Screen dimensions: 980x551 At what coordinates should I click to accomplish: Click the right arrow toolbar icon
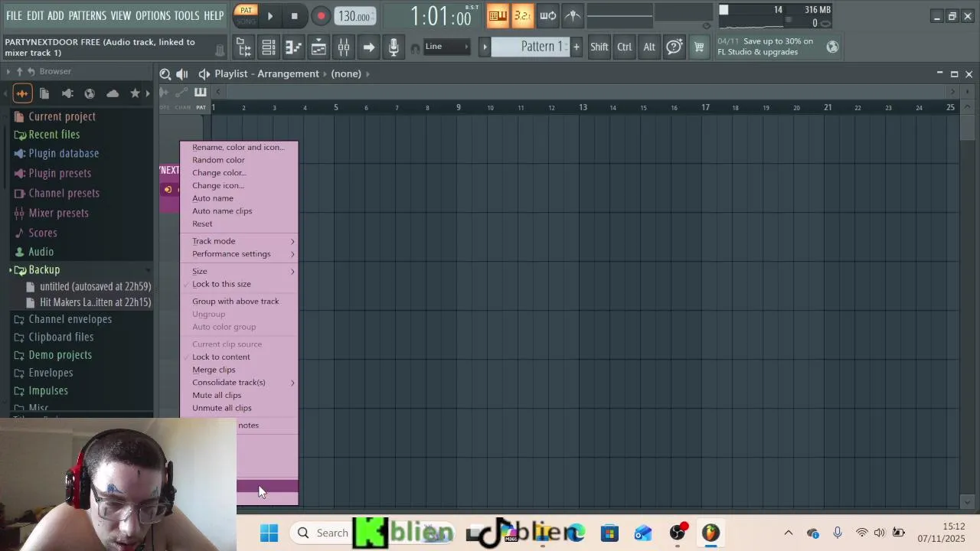(368, 47)
